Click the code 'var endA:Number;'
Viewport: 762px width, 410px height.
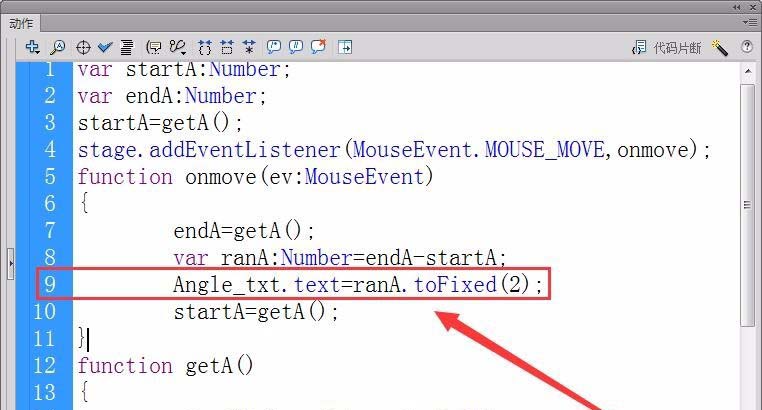pyautogui.click(x=172, y=96)
